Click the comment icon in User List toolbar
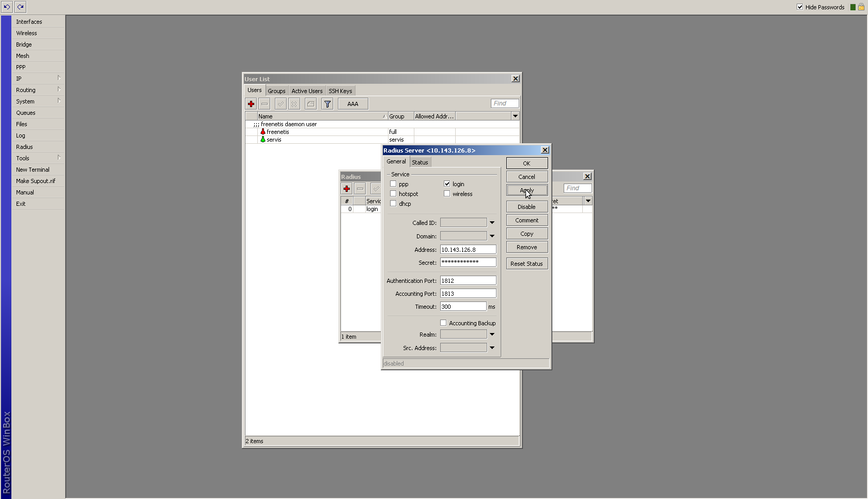This screenshot has width=868, height=499. click(x=311, y=104)
